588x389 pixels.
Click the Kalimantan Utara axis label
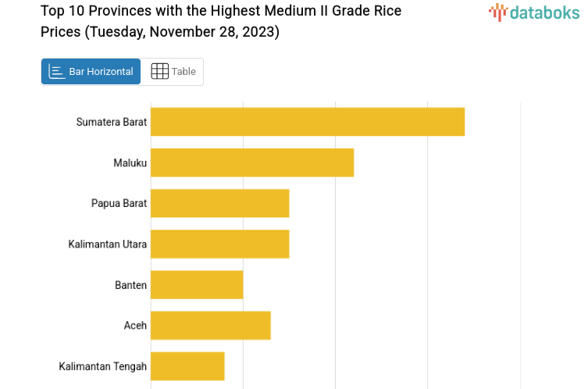pyautogui.click(x=108, y=244)
